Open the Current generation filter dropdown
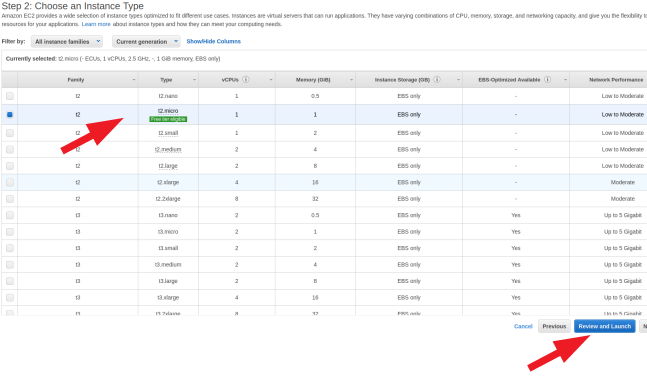The width and height of the screenshot is (647, 384). pos(146,41)
